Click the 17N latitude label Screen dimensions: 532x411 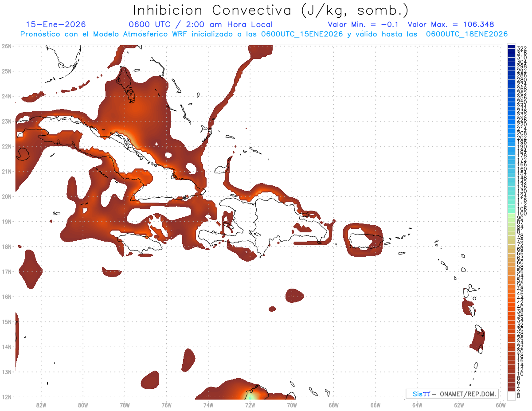(7, 271)
